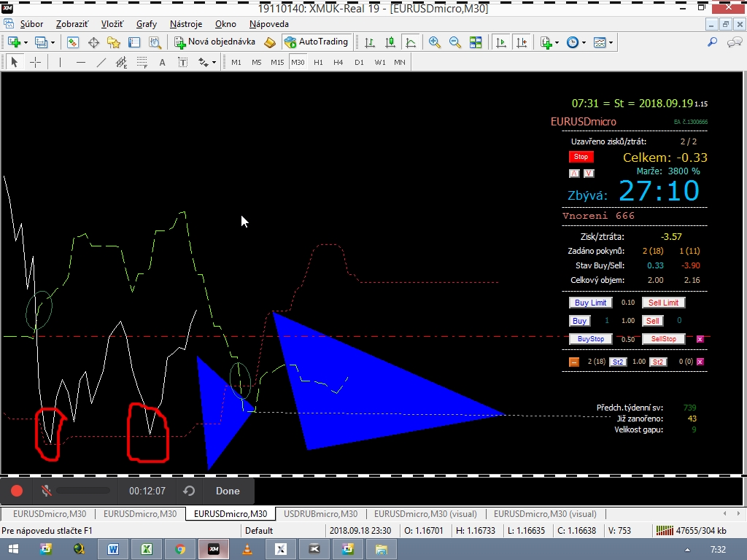747x560 pixels.
Task: Switch chart to candlestick mode
Action: (390, 42)
